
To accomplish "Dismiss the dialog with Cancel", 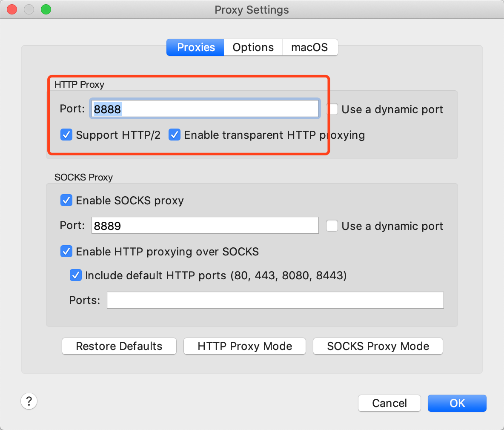I will click(x=389, y=403).
